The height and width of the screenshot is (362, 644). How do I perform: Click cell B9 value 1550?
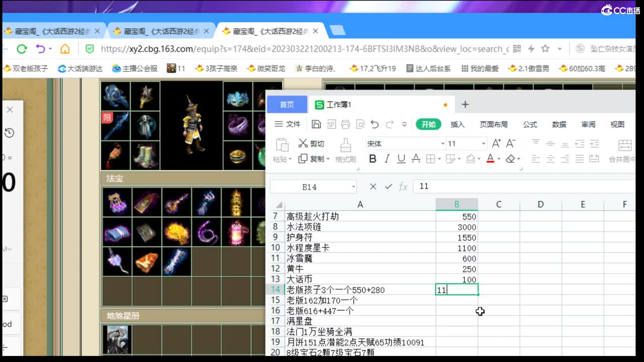click(x=457, y=237)
